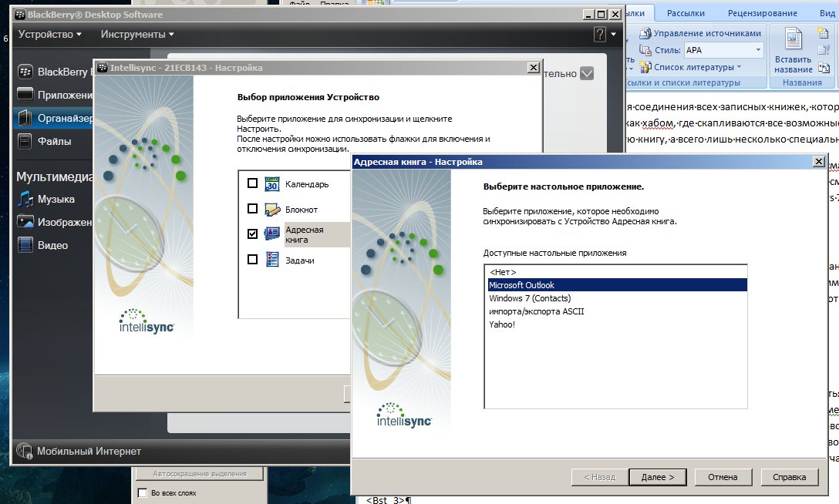Switch to the Review (Рецензирование) ribbon tab
839x504 pixels.
click(763, 13)
